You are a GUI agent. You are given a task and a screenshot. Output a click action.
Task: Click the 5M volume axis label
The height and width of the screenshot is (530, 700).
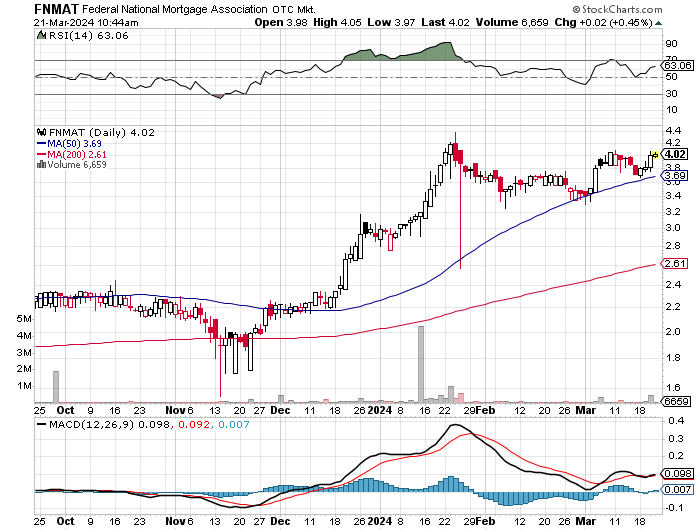click(x=24, y=319)
